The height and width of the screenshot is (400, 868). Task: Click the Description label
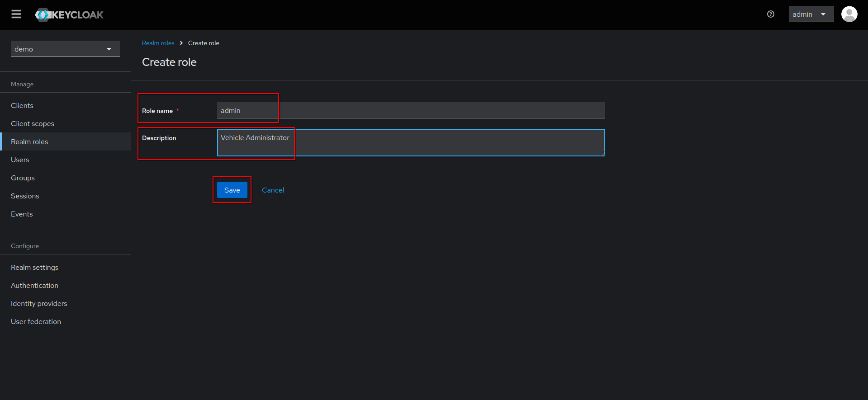(159, 138)
